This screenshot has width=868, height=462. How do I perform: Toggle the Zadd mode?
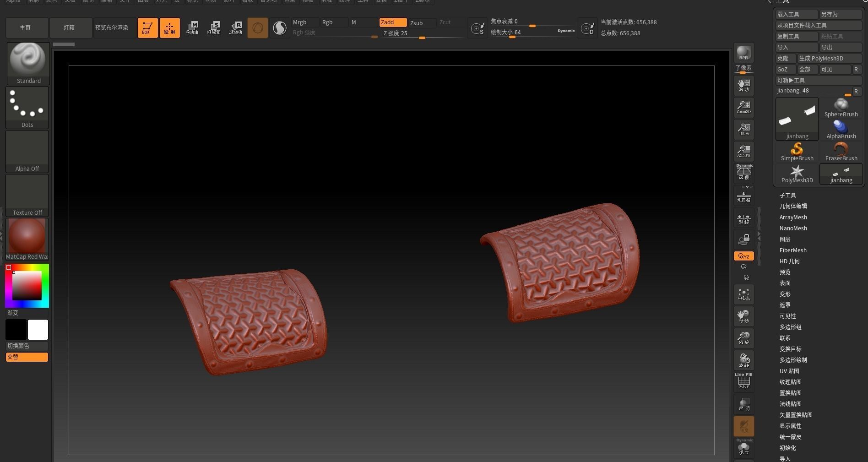tap(393, 22)
